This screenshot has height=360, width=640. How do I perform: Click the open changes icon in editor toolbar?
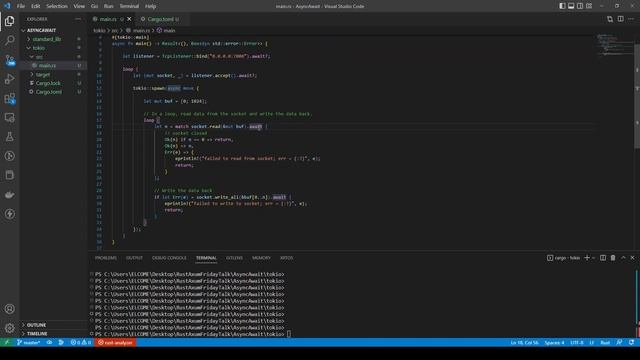click(610, 19)
